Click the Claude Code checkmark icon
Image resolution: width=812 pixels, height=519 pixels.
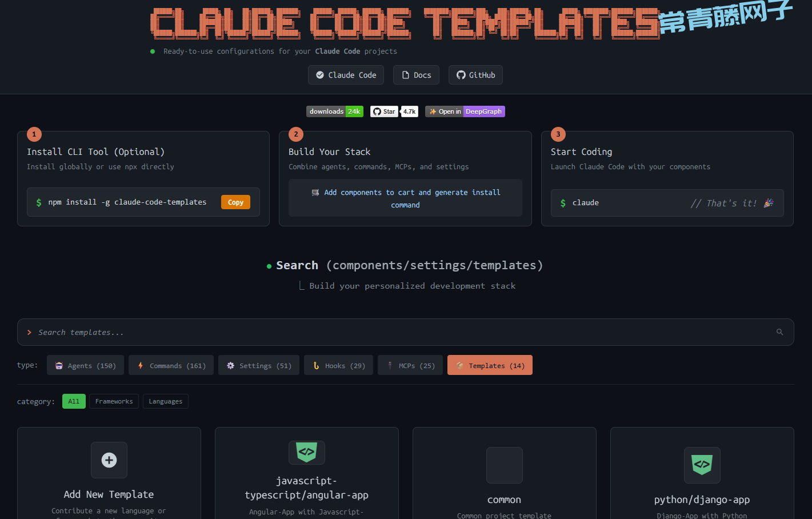[320, 75]
